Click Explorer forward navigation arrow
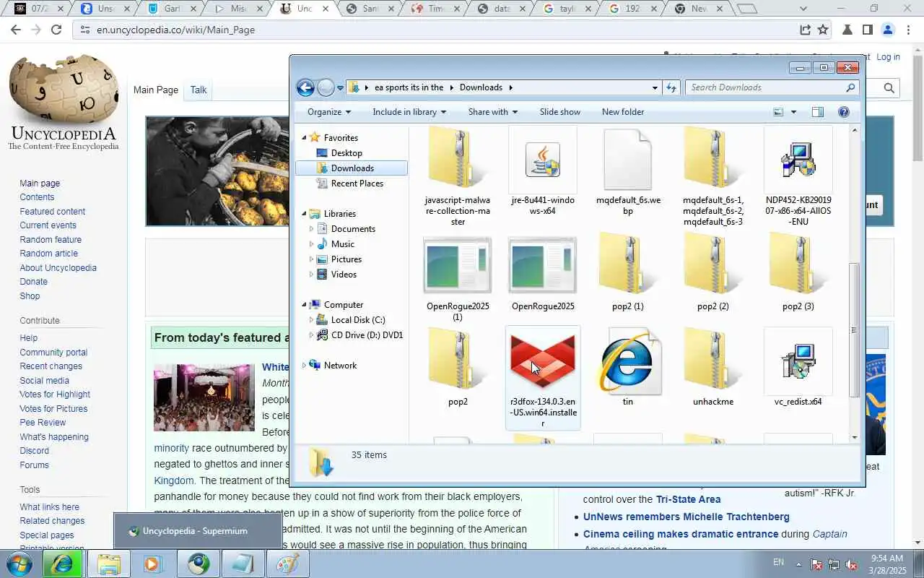 (326, 87)
